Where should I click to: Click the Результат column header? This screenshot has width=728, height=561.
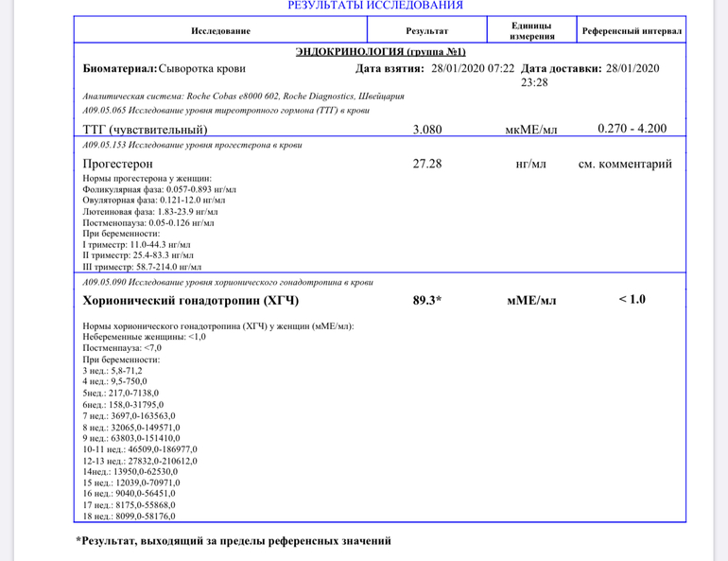point(427,31)
